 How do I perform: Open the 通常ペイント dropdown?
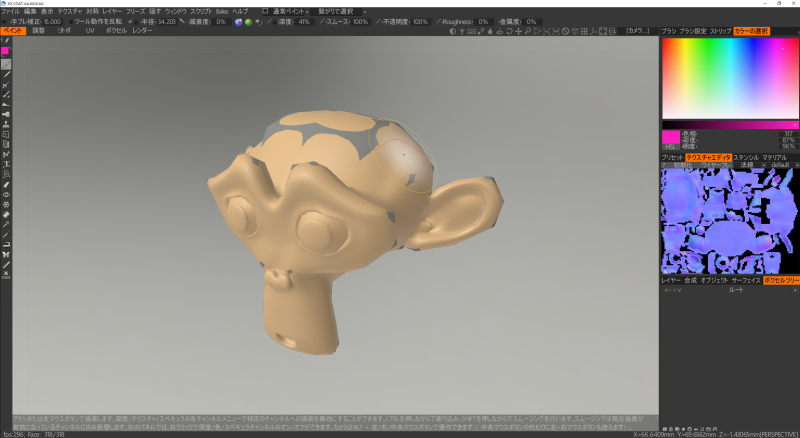click(293, 11)
